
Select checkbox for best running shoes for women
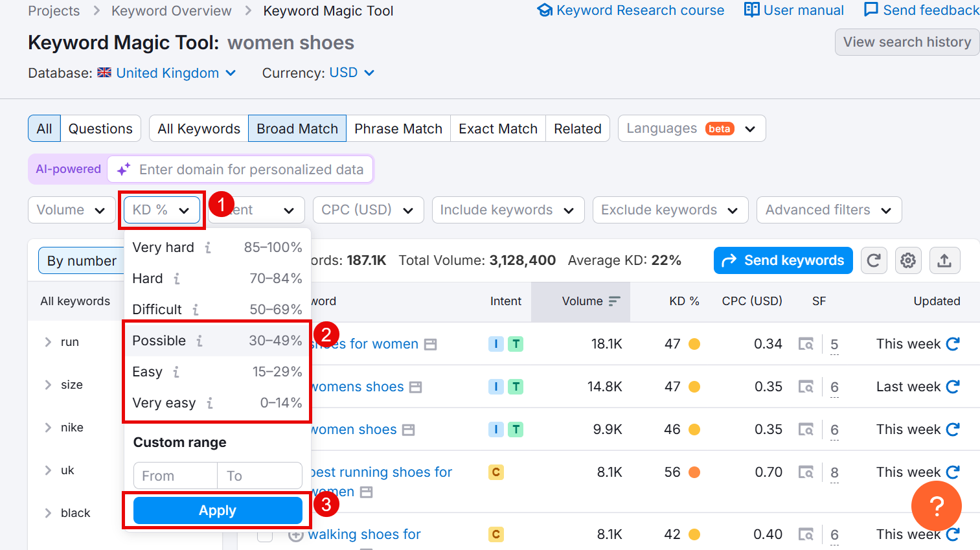265,472
